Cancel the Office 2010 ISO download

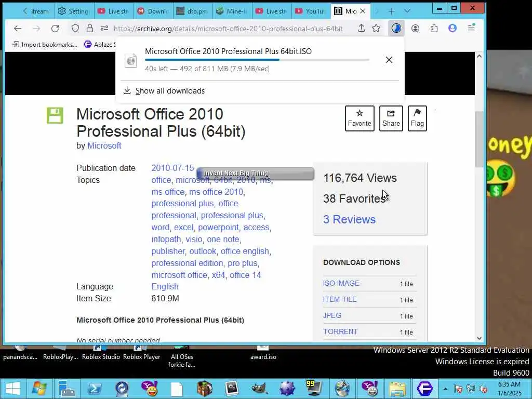coord(389,60)
